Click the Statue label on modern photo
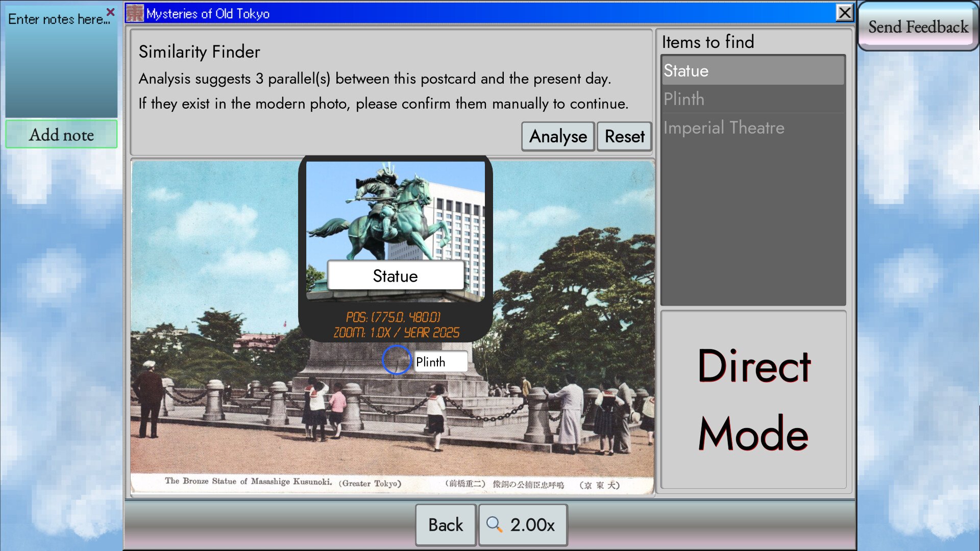 click(396, 276)
